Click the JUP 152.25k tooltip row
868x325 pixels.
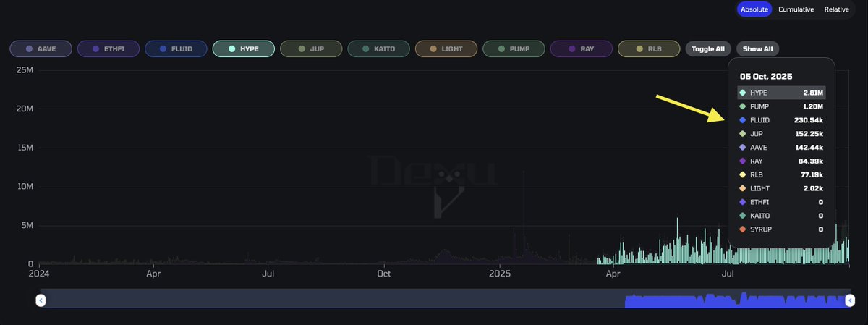point(781,134)
